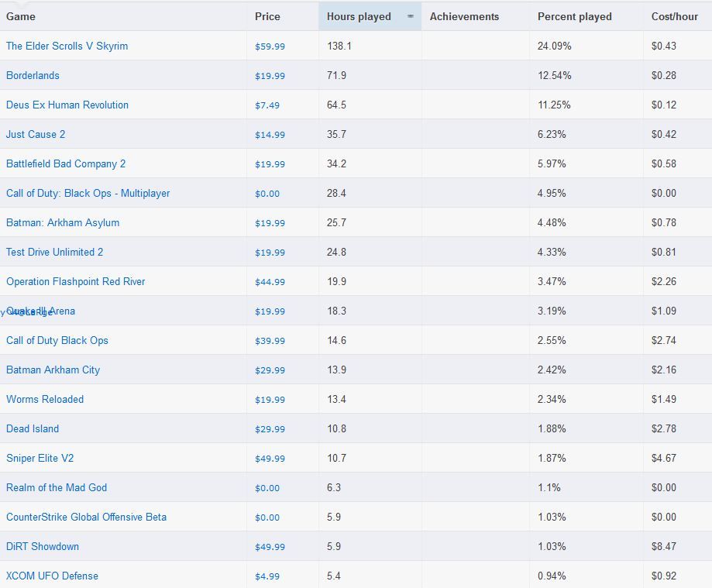Sort by the Cost/hour column header
Viewport: 712px width, 588px height.
coord(674,16)
